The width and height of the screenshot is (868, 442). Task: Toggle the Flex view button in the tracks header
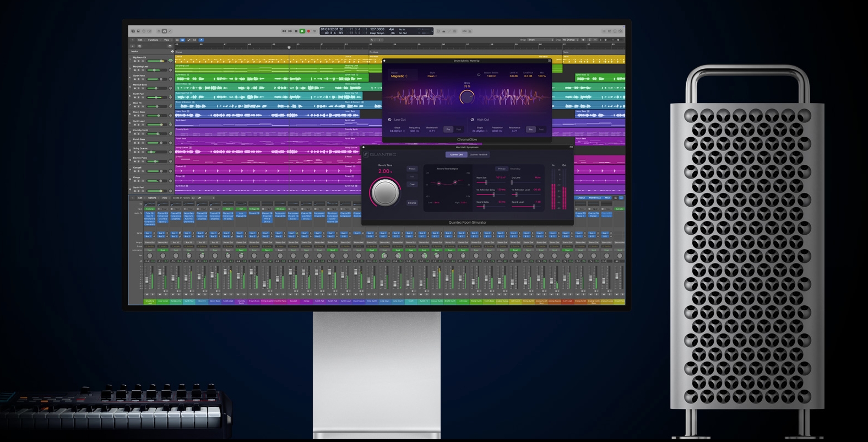pos(194,40)
